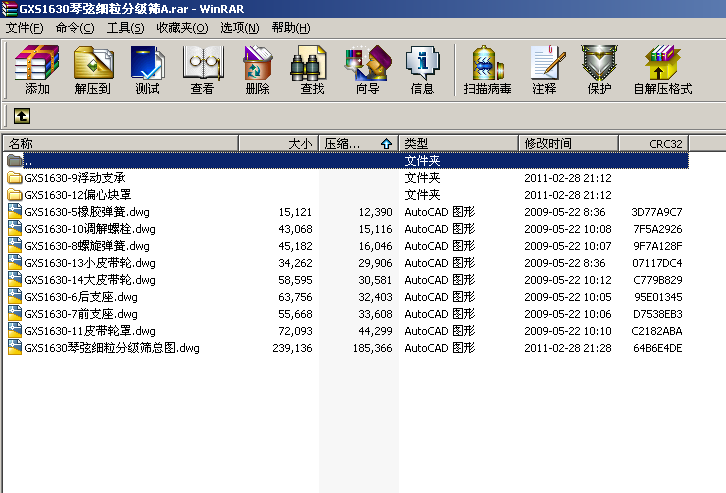This screenshot has height=493, width=726.
Task: Select file GXS1630-13小皮带轮.dwg
Action: pyautogui.click(x=90, y=263)
